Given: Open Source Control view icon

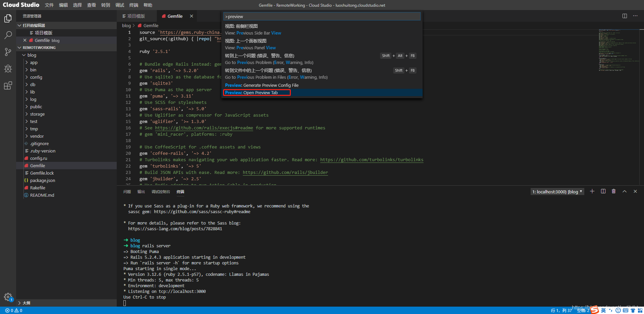Looking at the screenshot, I should point(8,52).
